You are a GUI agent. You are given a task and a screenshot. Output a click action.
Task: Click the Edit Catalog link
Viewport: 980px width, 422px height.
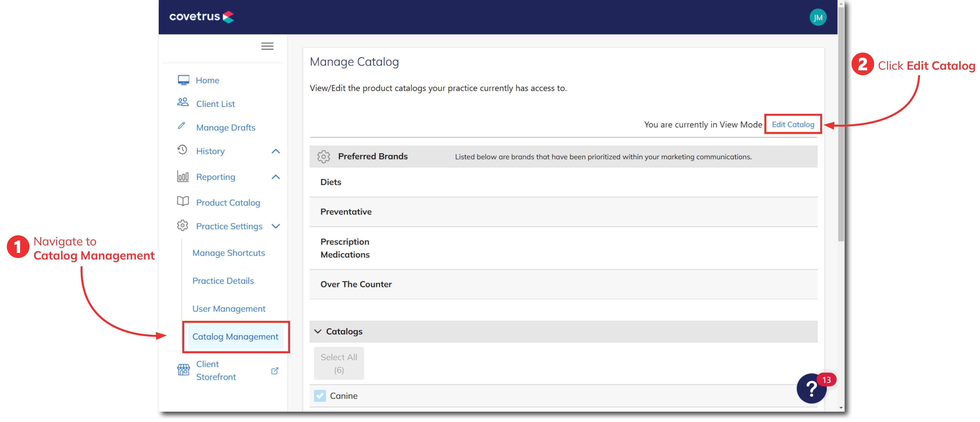click(793, 125)
